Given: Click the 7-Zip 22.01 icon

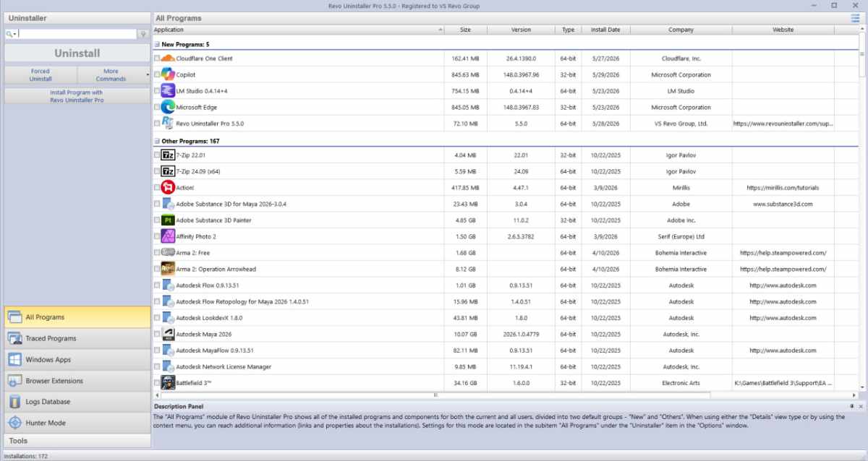Looking at the screenshot, I should [168, 155].
